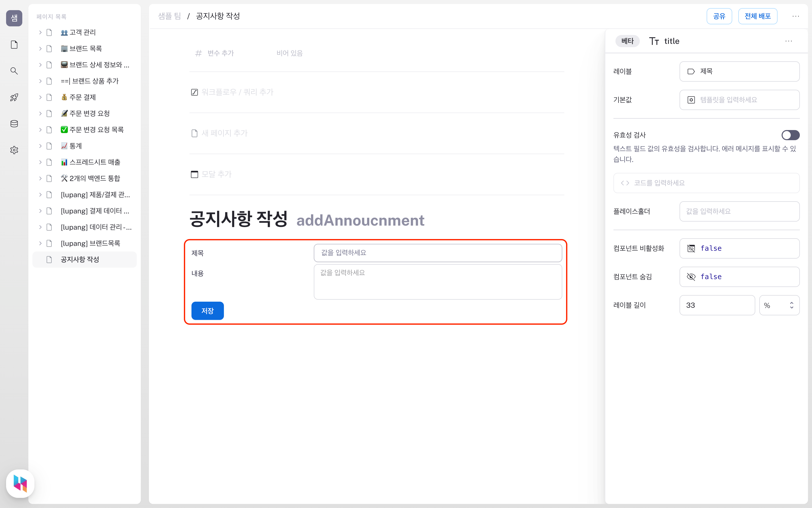Click the workflow icon beside 워크플로우 / 쿼리 추가
This screenshot has height=508, width=812.
click(x=194, y=92)
